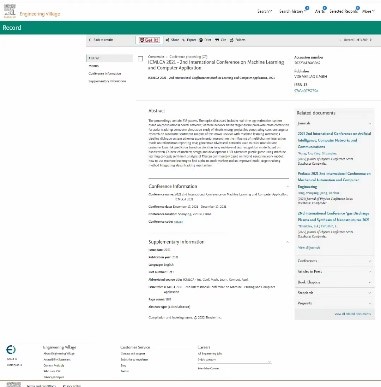Click the next-record arrow at the toolbar's right end

point(370,40)
